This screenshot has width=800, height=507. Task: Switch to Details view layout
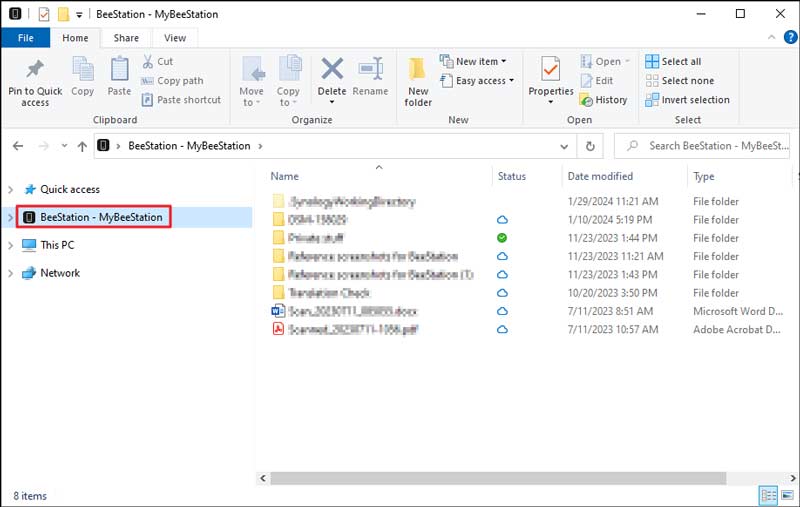[x=768, y=495]
